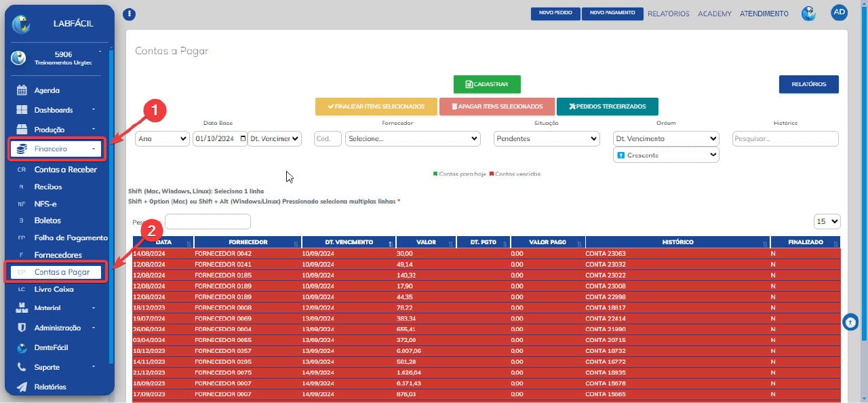Click the Material boxes icon
The width and height of the screenshot is (868, 403).
(x=22, y=308)
